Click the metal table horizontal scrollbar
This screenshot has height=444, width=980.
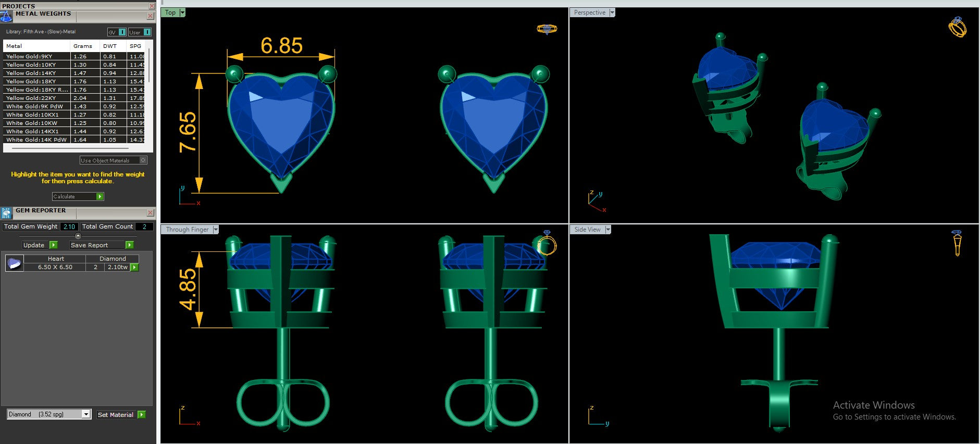click(70, 148)
